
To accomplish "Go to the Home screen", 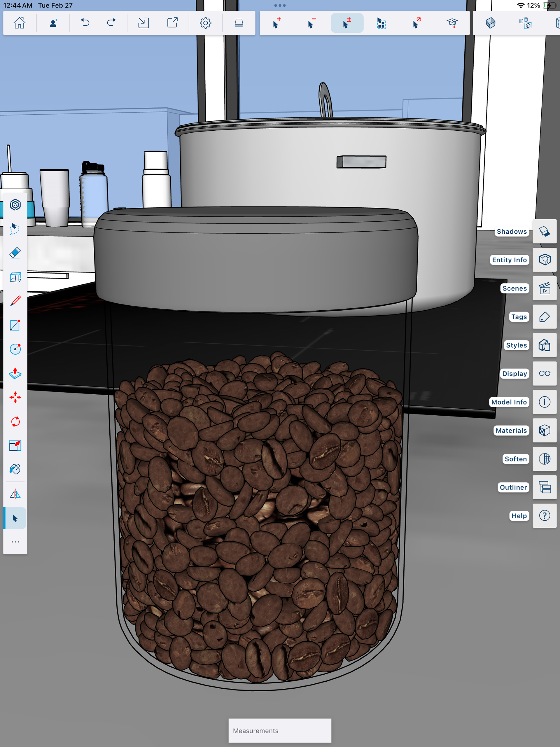I will click(19, 23).
